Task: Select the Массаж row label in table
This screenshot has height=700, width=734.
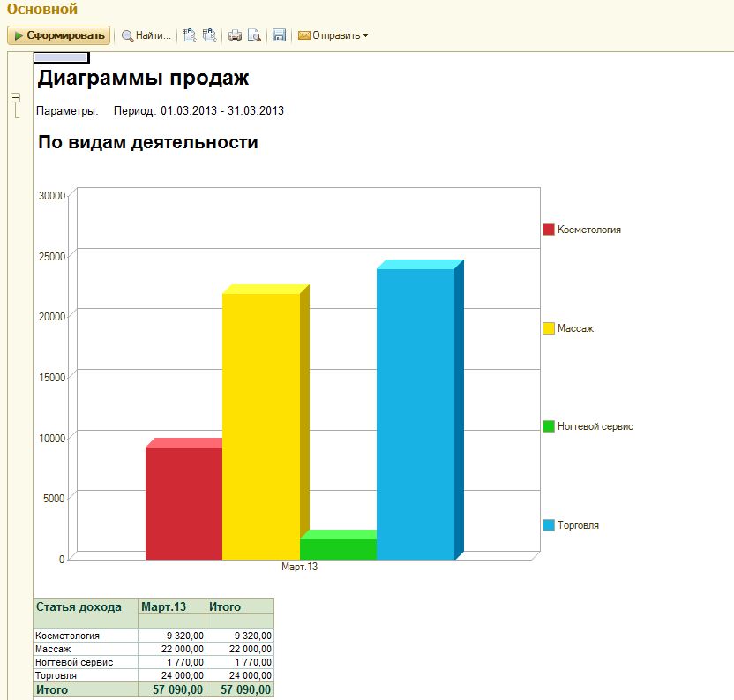Action: [x=86, y=649]
